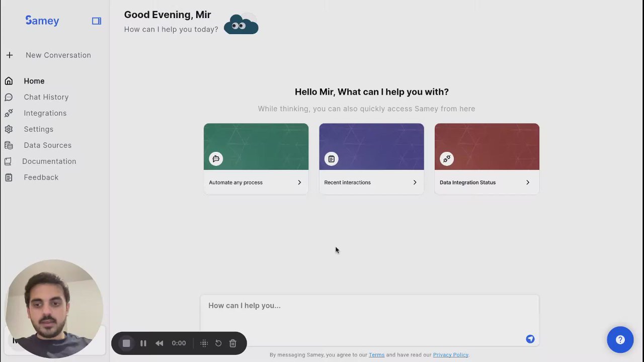This screenshot has width=644, height=362.
Task: Click the Settings gear icon
Action: pos(9,129)
